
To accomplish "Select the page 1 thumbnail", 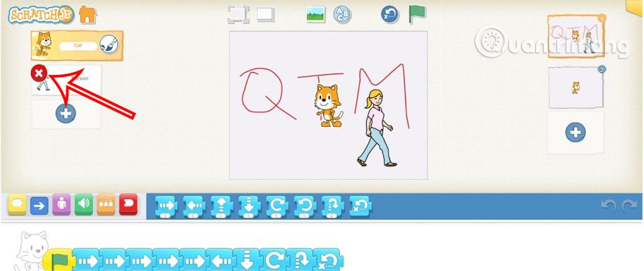I will click(x=576, y=37).
